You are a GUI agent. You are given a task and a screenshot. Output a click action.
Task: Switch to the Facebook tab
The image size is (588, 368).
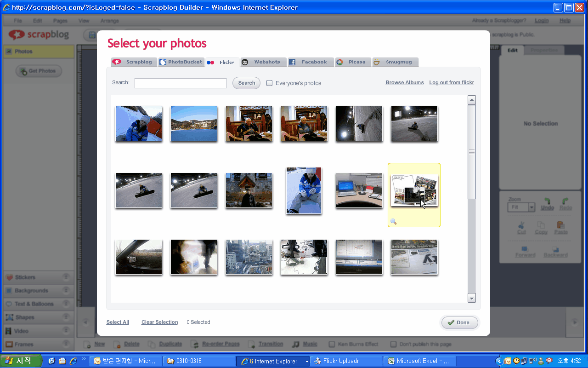pos(311,62)
